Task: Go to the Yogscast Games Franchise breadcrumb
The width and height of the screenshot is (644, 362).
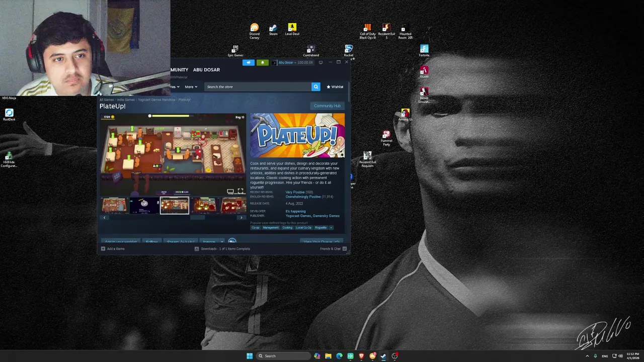Action: 156,100
